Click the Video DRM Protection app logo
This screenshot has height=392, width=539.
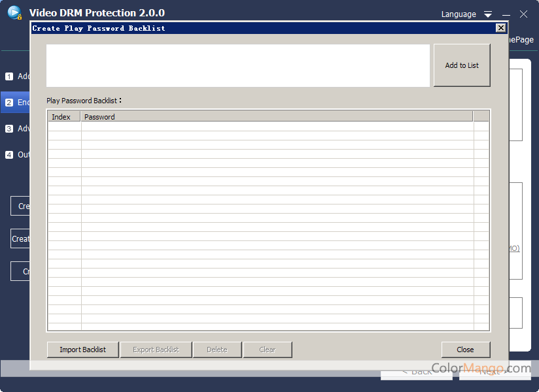point(15,13)
